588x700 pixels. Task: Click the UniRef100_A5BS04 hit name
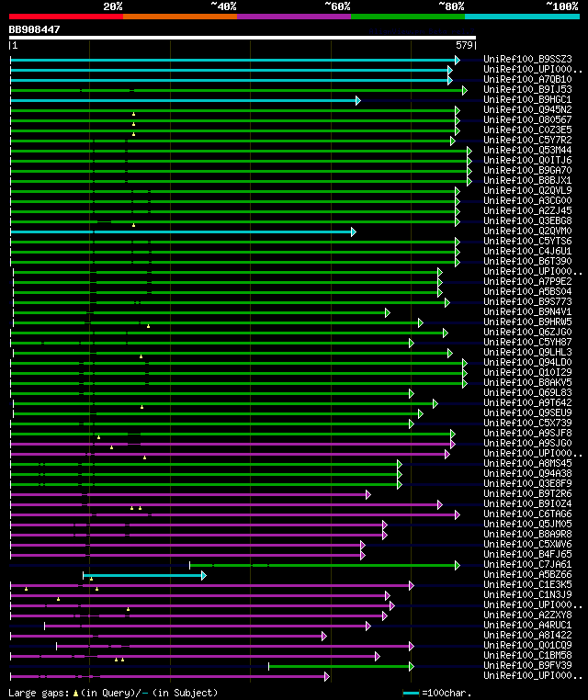527,291
